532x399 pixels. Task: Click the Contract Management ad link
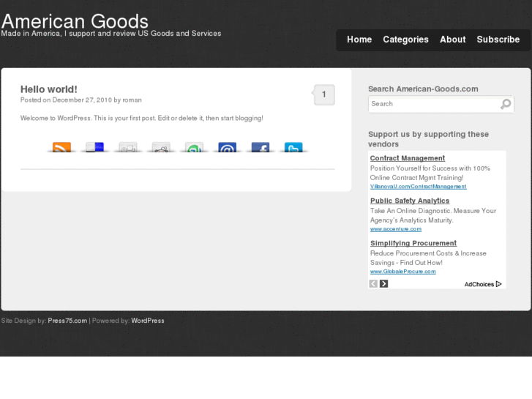(407, 158)
